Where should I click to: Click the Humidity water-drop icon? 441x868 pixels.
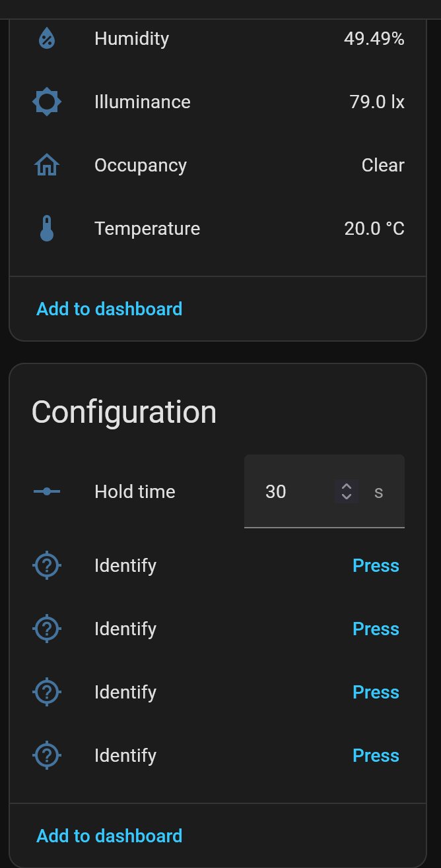click(x=47, y=39)
